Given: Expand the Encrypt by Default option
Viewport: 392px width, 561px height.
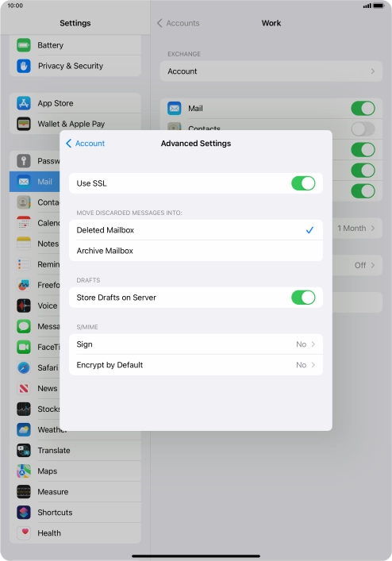Looking at the screenshot, I should pyautogui.click(x=196, y=365).
